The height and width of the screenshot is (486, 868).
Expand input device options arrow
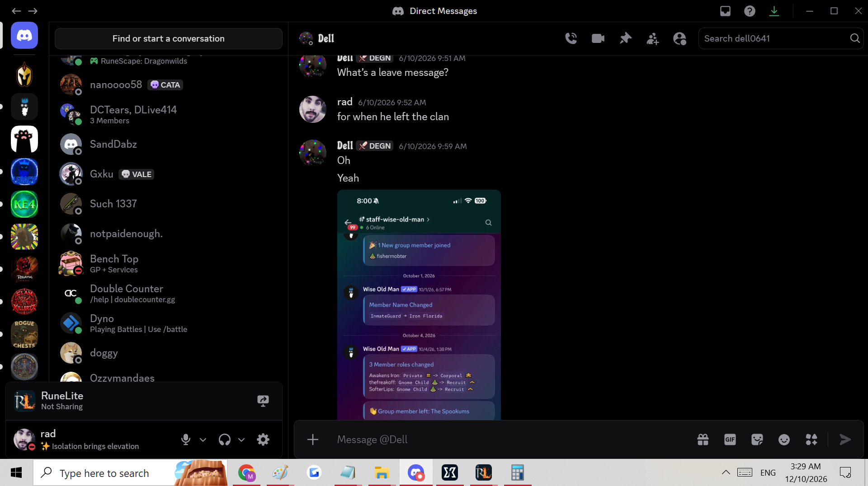[x=203, y=439]
